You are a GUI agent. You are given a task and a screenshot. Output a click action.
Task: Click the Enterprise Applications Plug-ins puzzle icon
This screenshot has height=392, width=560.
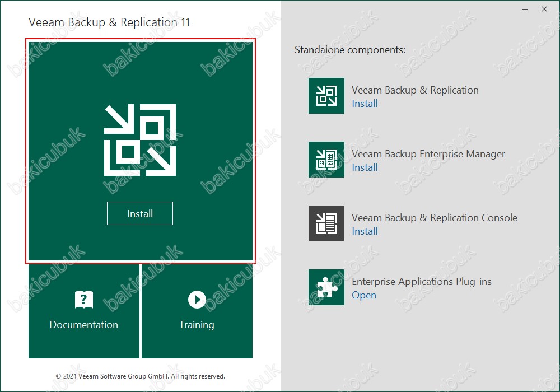(326, 287)
